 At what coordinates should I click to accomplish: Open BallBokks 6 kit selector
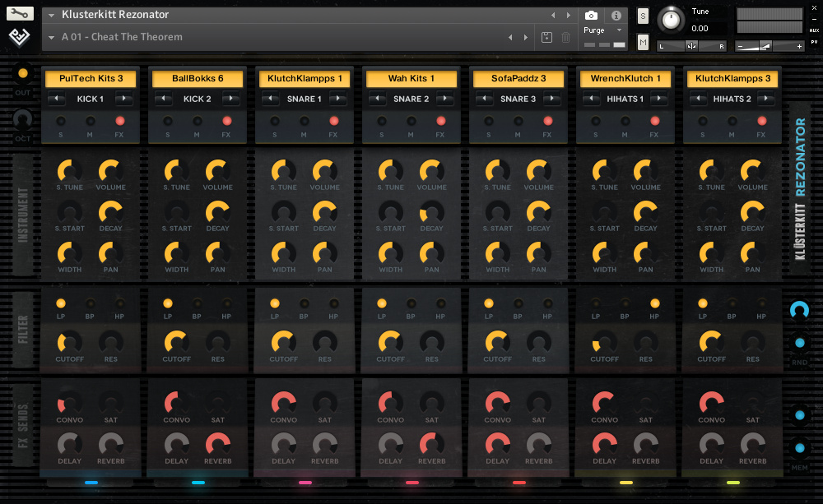(198, 79)
